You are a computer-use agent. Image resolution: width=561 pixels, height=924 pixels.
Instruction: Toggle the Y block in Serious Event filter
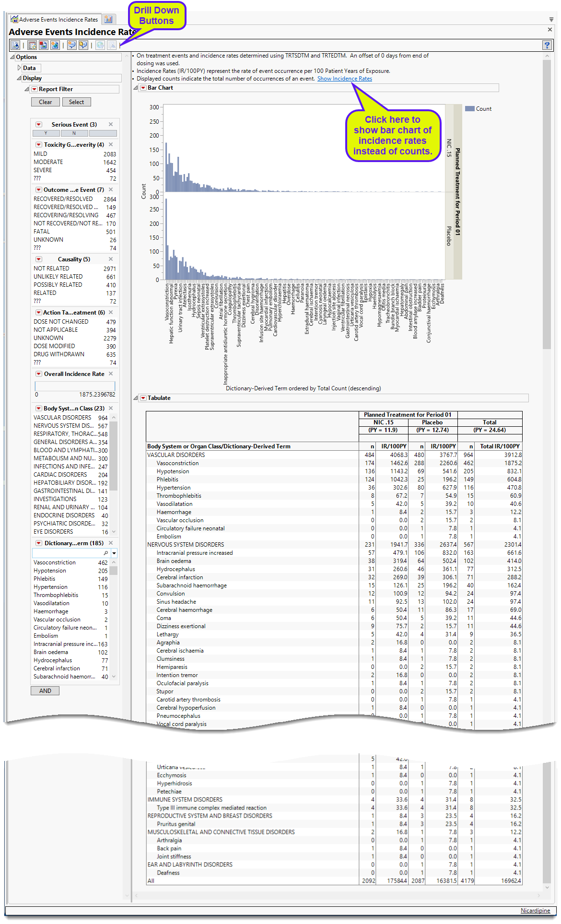pyautogui.click(x=46, y=133)
